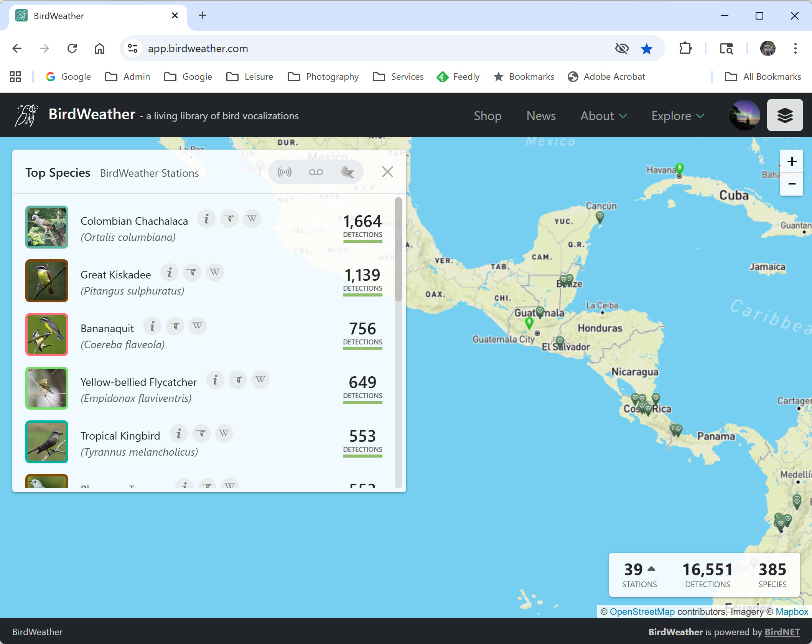Screen dimensions: 812x644
Task: Open Wikipedia link for Great Kiskadee
Action: (x=215, y=273)
